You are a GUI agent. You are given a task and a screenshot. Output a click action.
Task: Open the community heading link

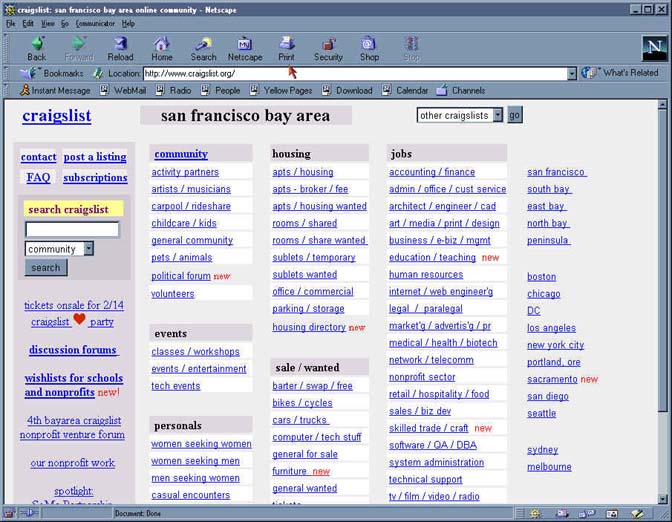coord(181,154)
